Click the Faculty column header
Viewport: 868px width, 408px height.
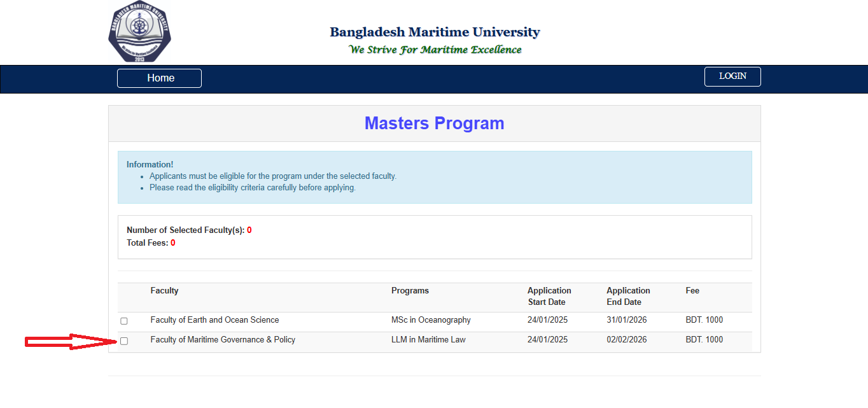coord(164,291)
